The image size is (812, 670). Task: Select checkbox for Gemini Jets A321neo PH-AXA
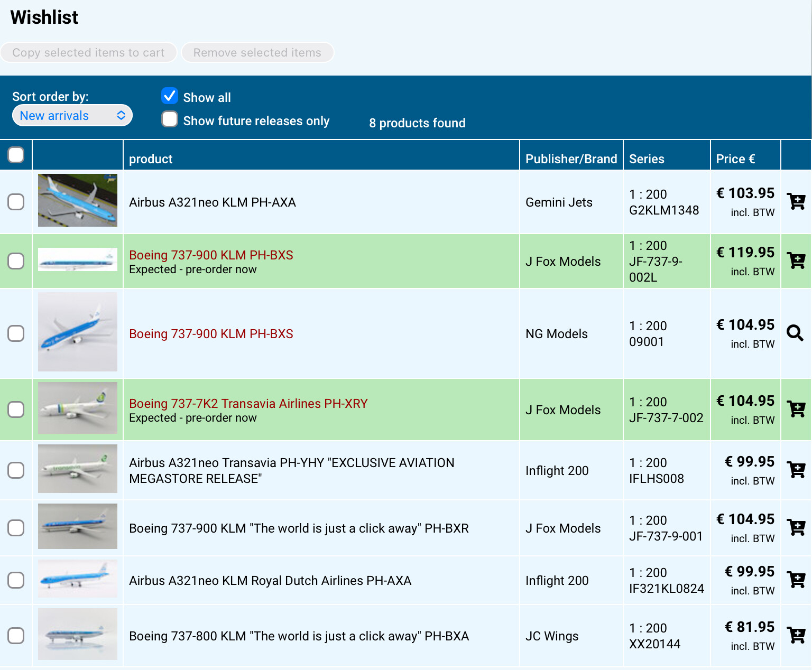click(16, 202)
